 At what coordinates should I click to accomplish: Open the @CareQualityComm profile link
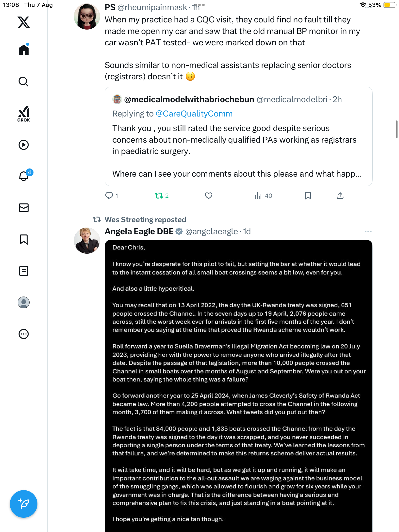pyautogui.click(x=194, y=114)
